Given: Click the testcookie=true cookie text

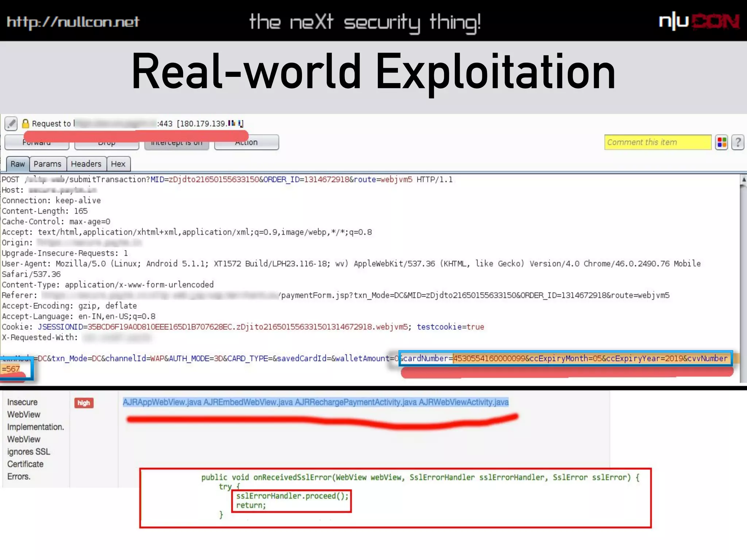Looking at the screenshot, I should 450,327.
